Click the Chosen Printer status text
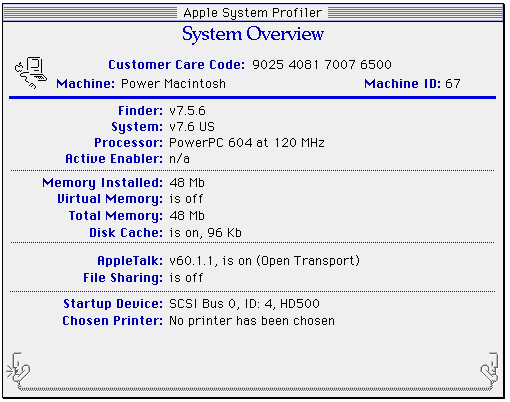The image size is (510, 402). (252, 321)
